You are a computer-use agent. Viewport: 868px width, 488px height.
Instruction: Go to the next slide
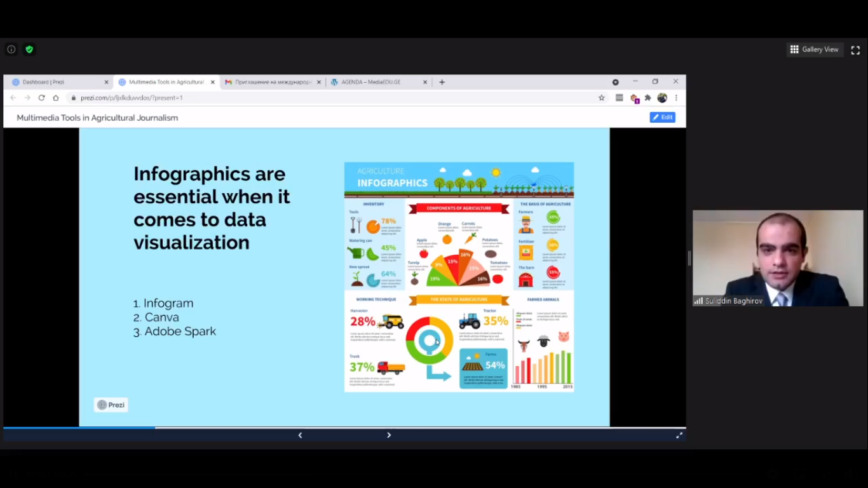389,435
